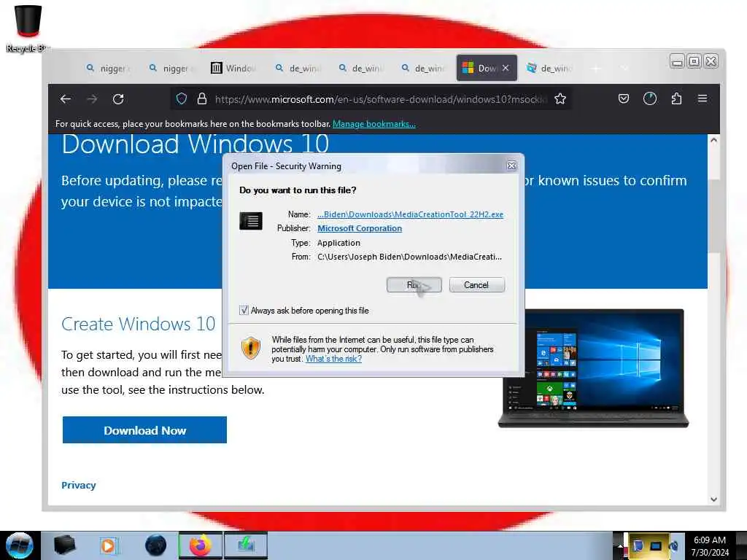Open the clock showing 6:09 AM
The height and width of the screenshot is (560, 747).
tap(710, 545)
